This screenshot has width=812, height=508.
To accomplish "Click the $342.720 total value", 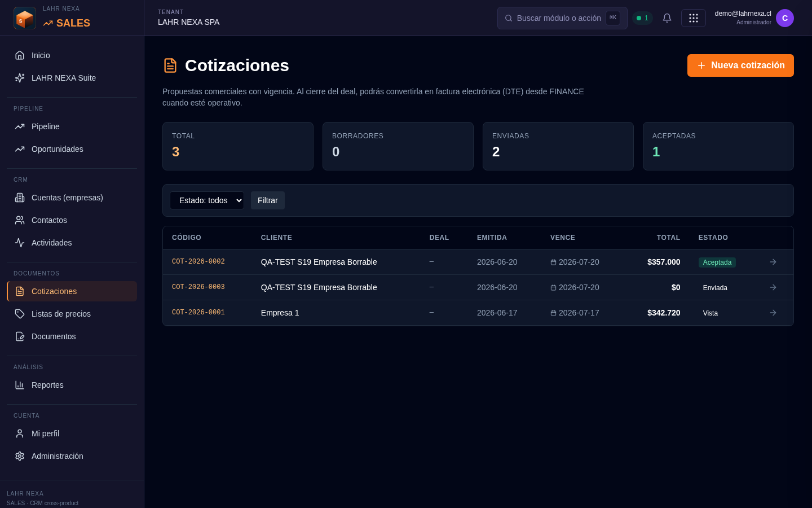I will 664,313.
